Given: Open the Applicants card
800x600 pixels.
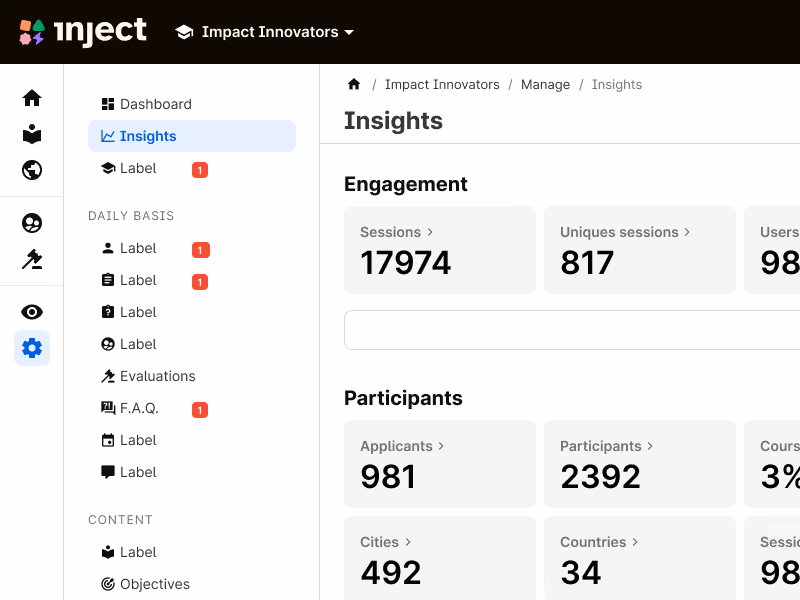Looking at the screenshot, I should (440, 464).
